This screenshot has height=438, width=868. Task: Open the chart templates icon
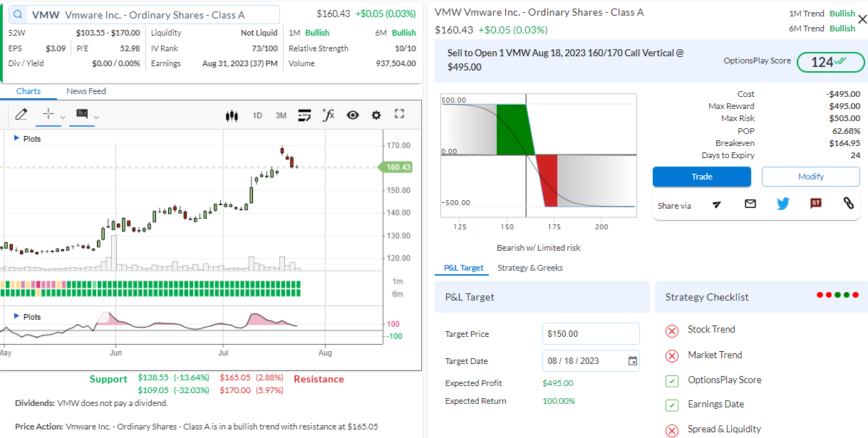(304, 115)
